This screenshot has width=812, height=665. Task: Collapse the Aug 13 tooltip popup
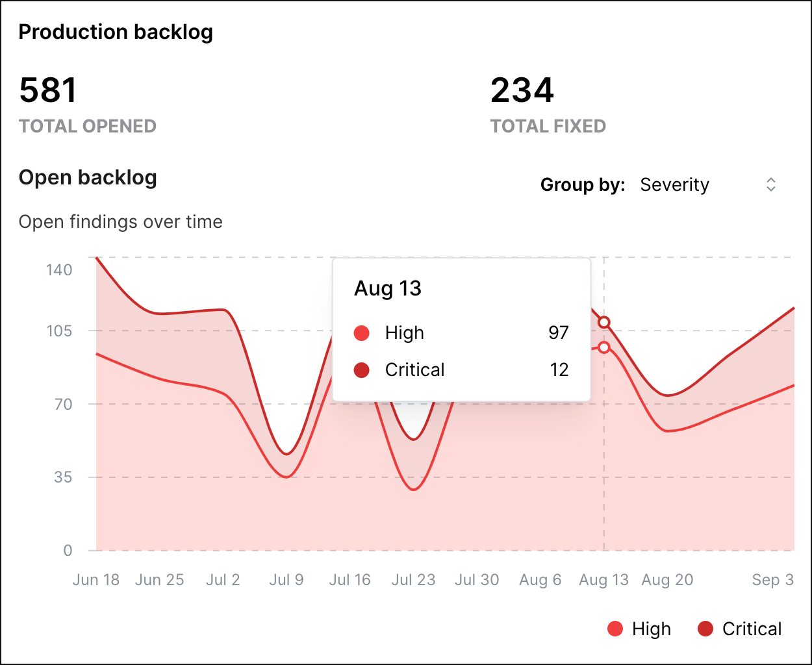(388, 288)
